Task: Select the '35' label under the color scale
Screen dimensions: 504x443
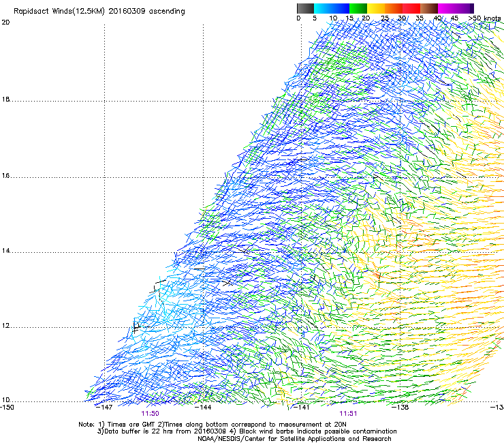Action: [419, 18]
